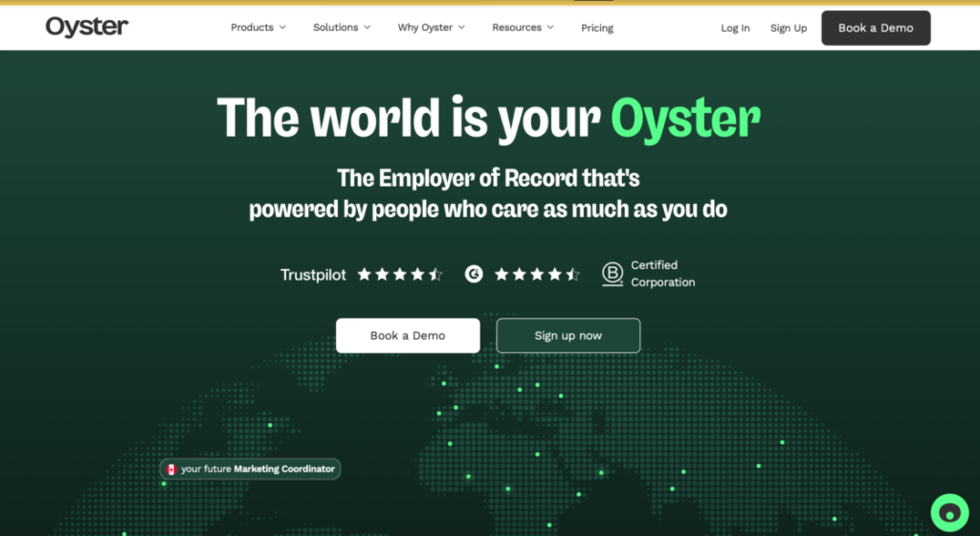Viewport: 980px width, 536px height.
Task: Click the Trustpilot text label
Action: pyautogui.click(x=313, y=275)
